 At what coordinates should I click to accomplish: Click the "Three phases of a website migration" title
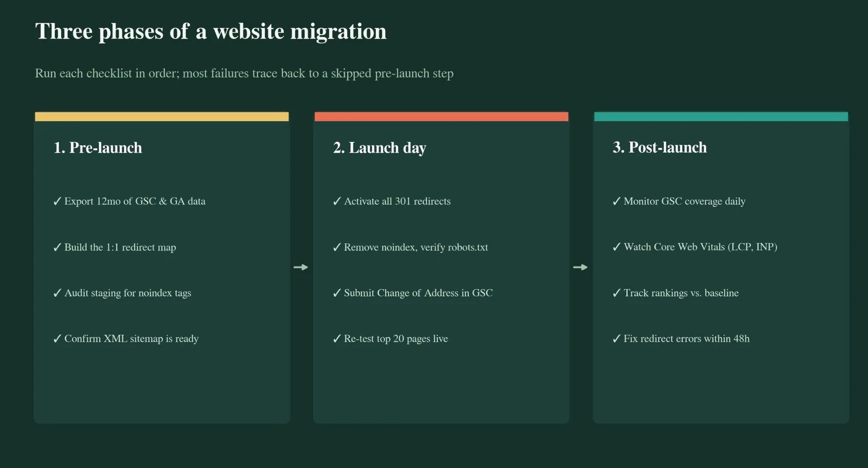pyautogui.click(x=210, y=31)
